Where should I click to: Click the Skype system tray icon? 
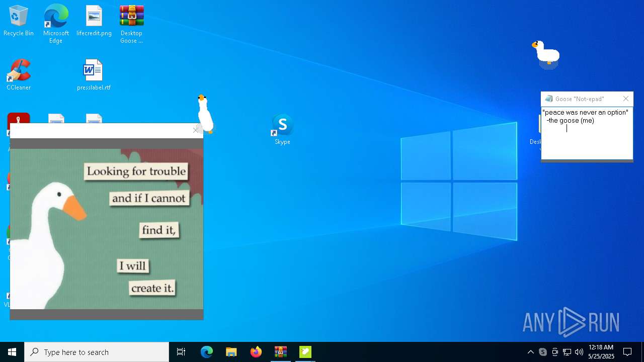click(543, 352)
